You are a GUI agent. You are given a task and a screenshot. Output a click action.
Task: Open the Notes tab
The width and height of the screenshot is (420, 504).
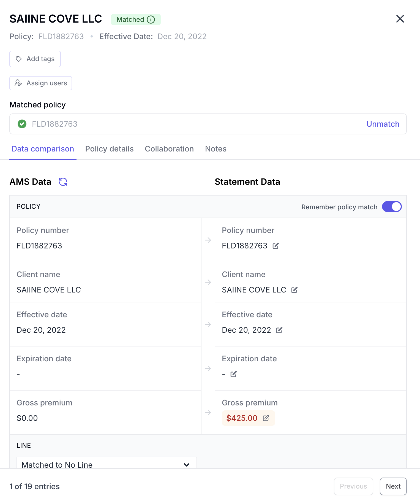[216, 149]
